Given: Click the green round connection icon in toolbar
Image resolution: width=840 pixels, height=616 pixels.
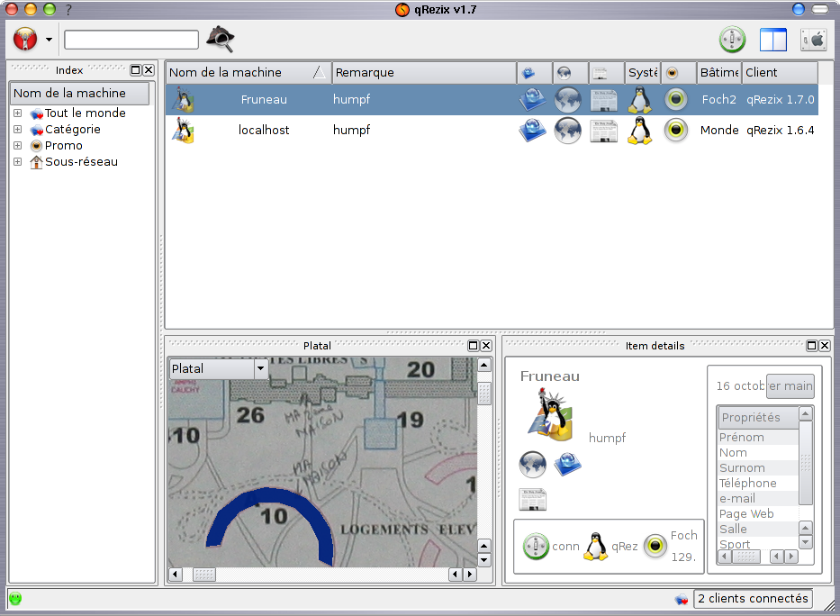Looking at the screenshot, I should [x=732, y=39].
